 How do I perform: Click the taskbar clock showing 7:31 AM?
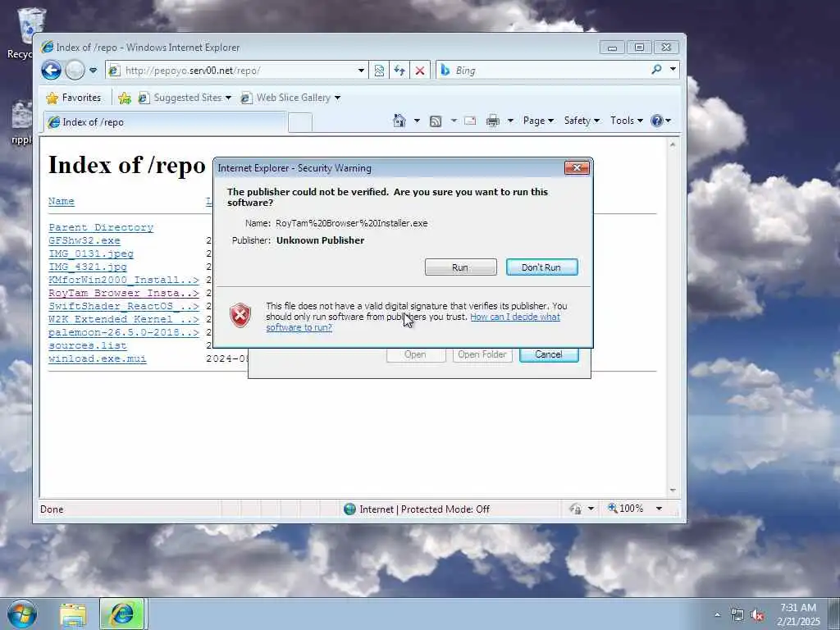coord(798,614)
